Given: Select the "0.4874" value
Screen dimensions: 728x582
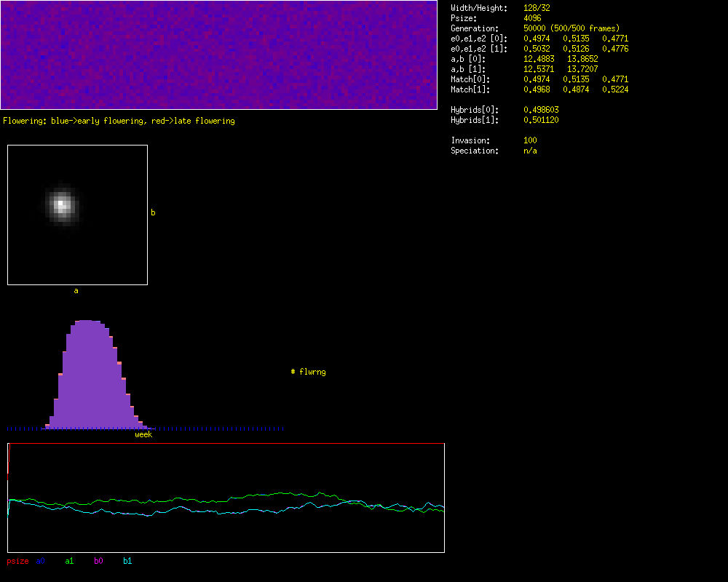Looking at the screenshot, I should [x=576, y=90].
